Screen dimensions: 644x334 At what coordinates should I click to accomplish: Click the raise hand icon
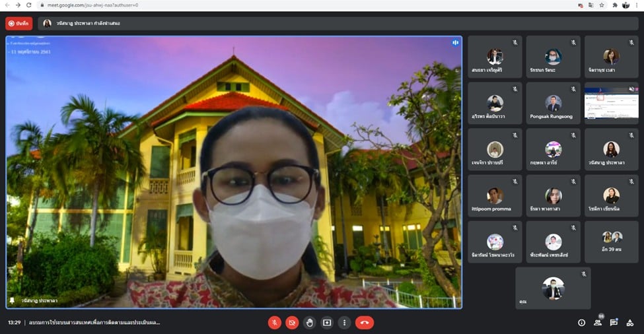(309, 323)
